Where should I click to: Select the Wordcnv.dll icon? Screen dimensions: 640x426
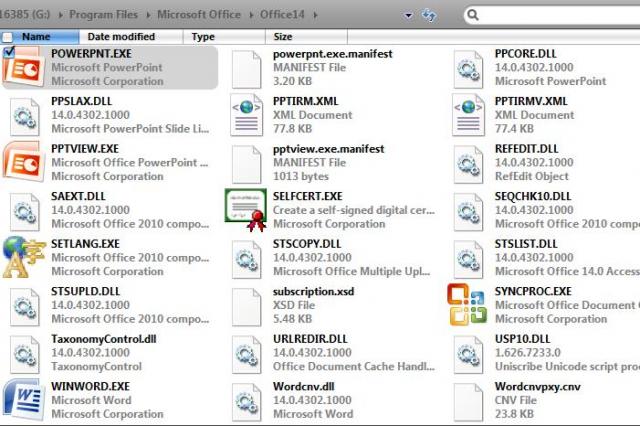coord(246,402)
